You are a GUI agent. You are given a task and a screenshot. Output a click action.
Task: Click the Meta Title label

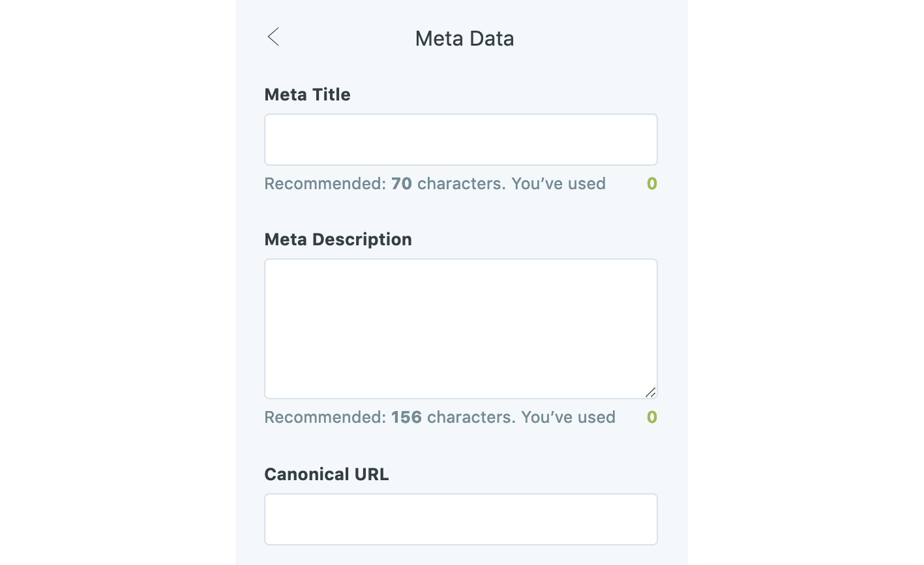coord(307,95)
